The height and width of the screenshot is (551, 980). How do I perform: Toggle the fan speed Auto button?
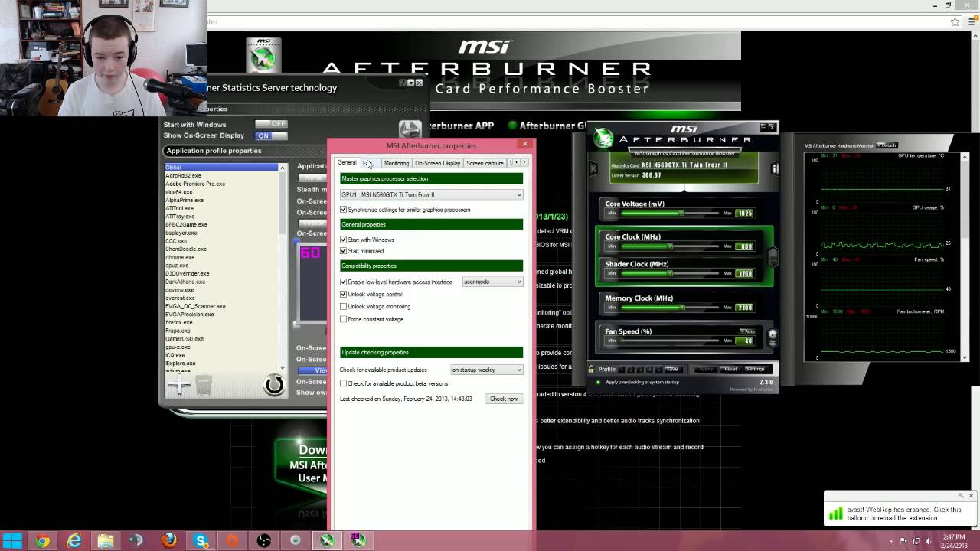(x=746, y=331)
